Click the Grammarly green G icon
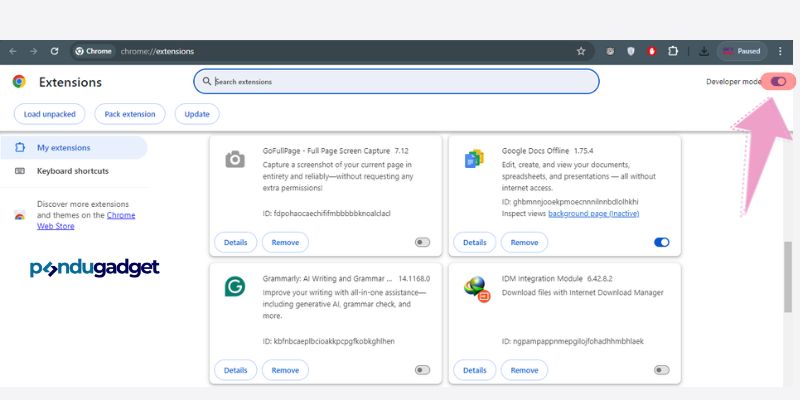 pyautogui.click(x=235, y=287)
